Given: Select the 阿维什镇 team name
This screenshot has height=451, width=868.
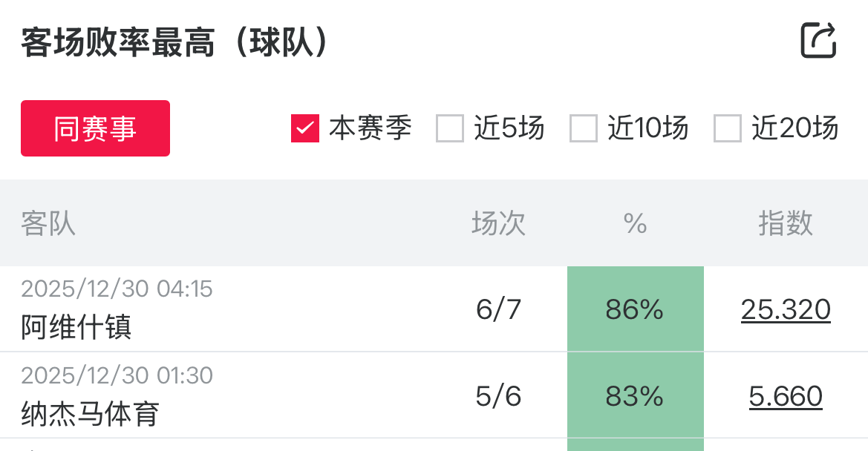Looking at the screenshot, I should [76, 326].
